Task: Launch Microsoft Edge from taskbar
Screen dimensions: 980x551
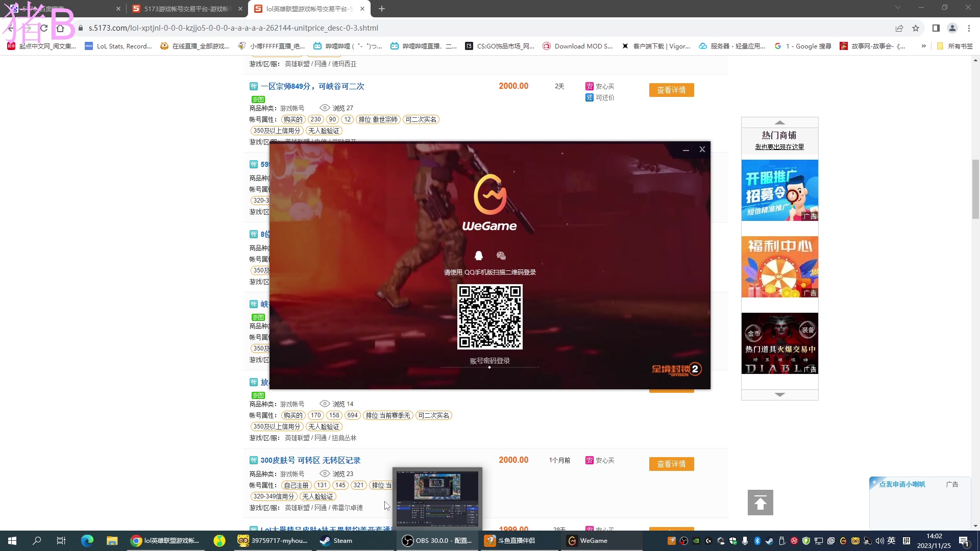Action: pos(87,541)
